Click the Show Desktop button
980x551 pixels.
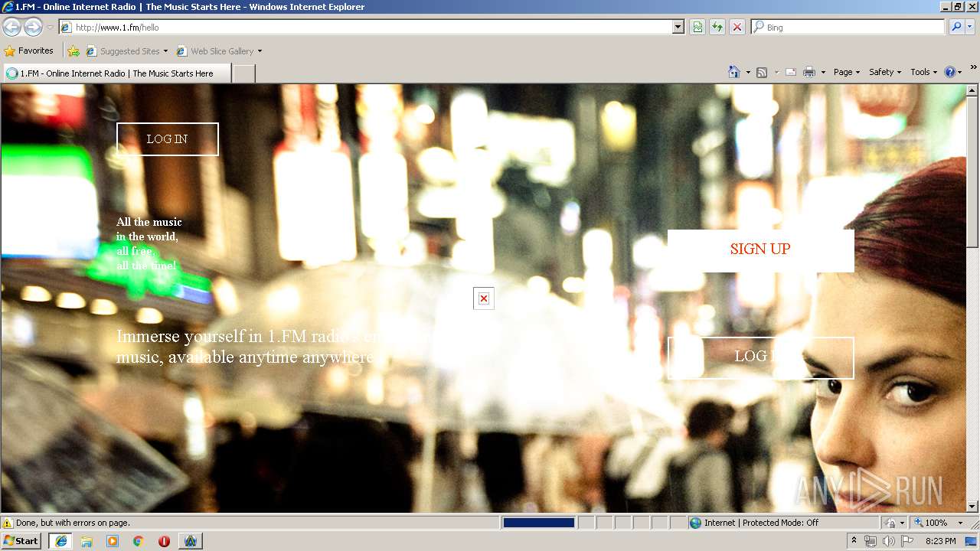(972, 541)
